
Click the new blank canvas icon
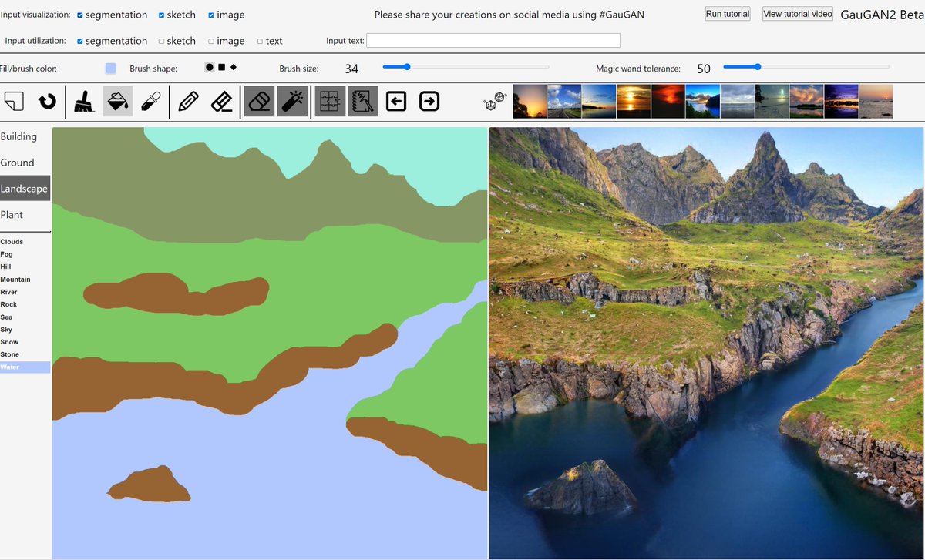[x=14, y=101]
